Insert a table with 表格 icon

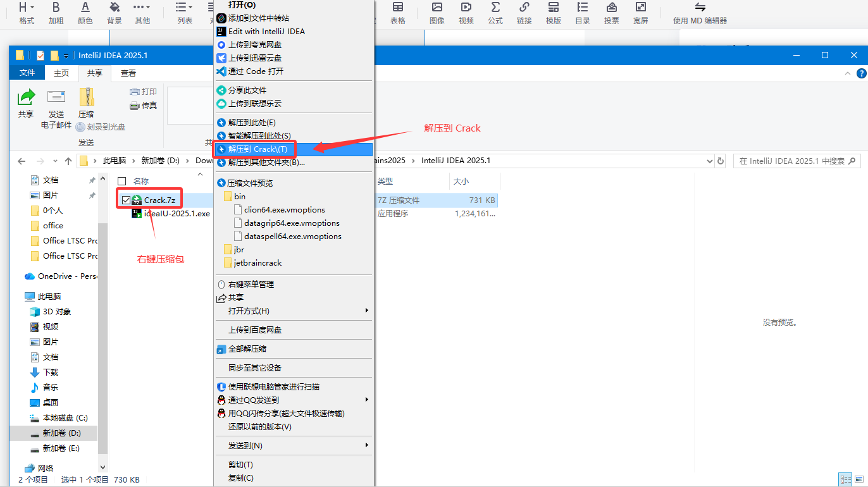point(398,8)
